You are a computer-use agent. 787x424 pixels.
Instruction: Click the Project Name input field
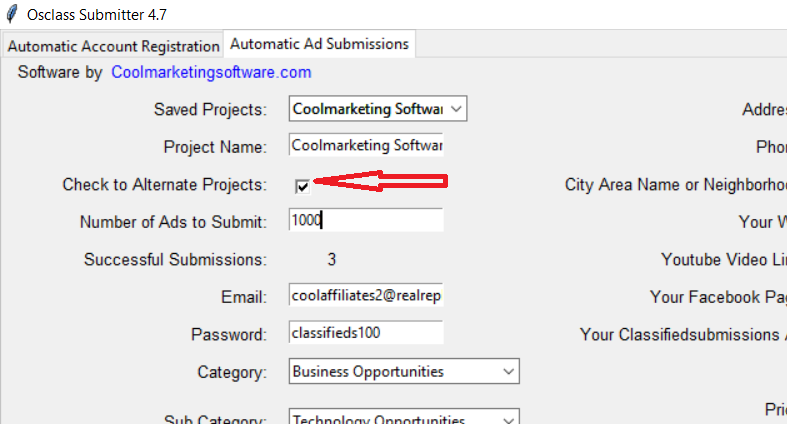click(x=366, y=145)
